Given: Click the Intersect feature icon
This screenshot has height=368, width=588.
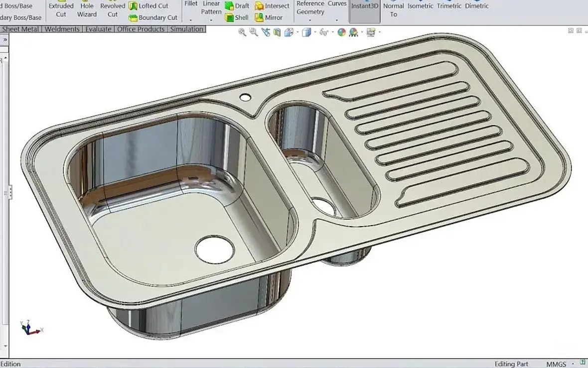Looking at the screenshot, I should tap(259, 6).
